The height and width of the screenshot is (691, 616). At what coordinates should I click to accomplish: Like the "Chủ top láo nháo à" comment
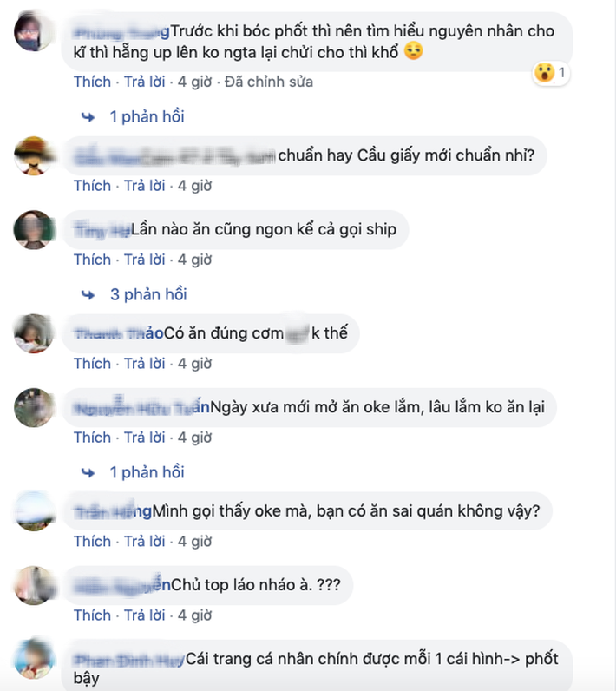pos(93,615)
